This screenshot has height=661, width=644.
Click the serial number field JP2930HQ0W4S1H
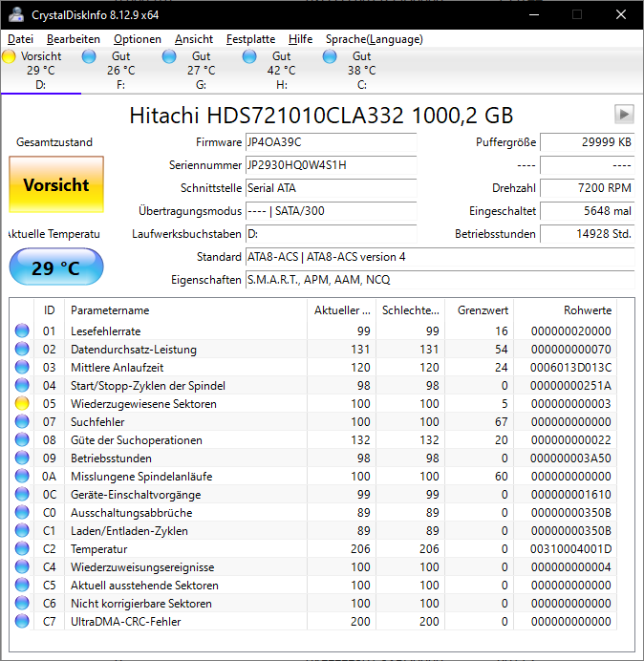pyautogui.click(x=331, y=165)
